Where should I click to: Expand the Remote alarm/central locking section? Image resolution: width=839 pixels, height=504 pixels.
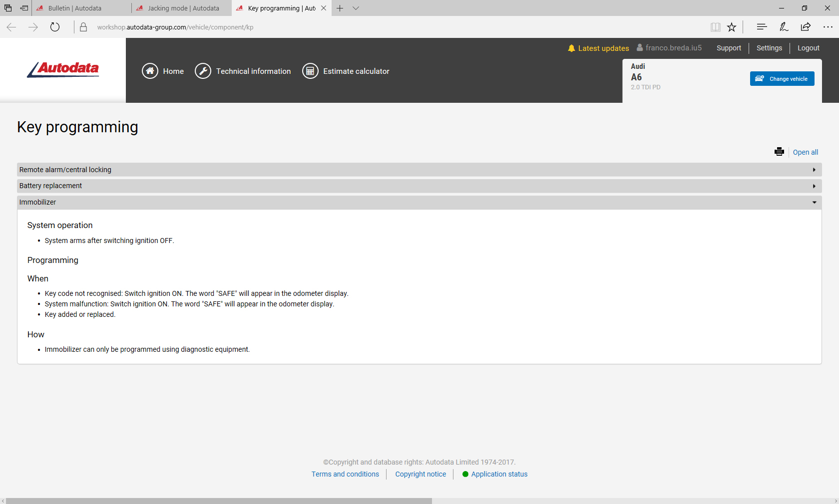tap(419, 170)
